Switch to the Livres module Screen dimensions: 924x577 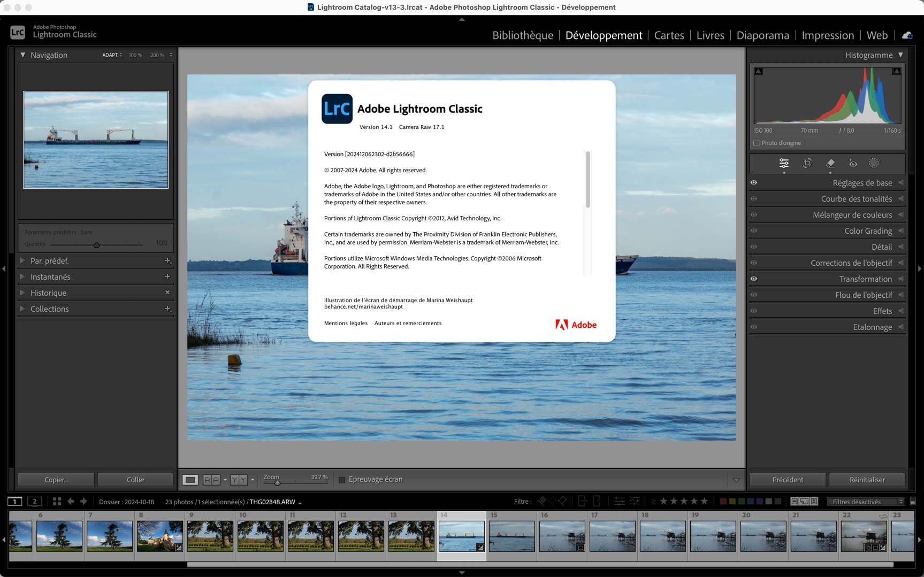pyautogui.click(x=710, y=35)
